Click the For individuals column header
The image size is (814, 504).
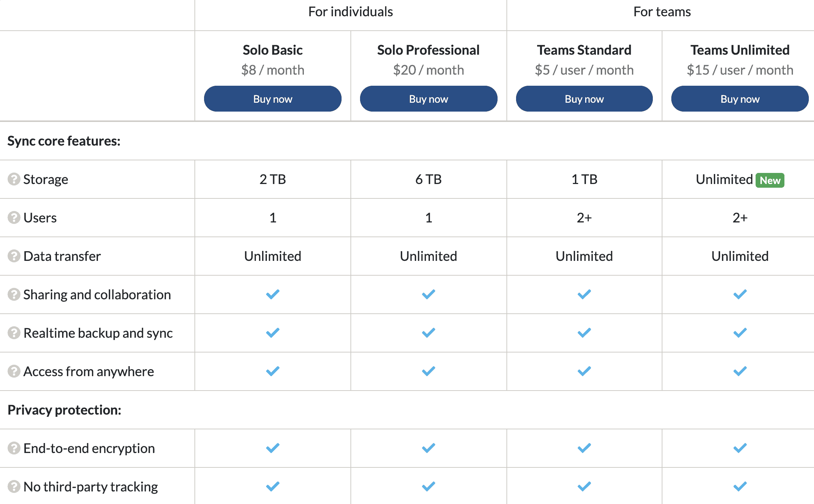pos(350,12)
